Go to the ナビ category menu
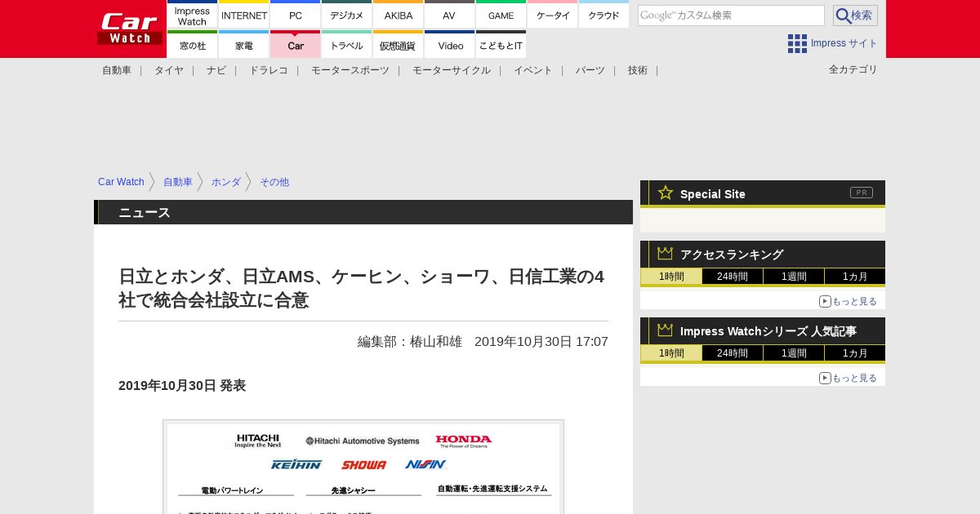The height and width of the screenshot is (514, 980). tap(216, 70)
